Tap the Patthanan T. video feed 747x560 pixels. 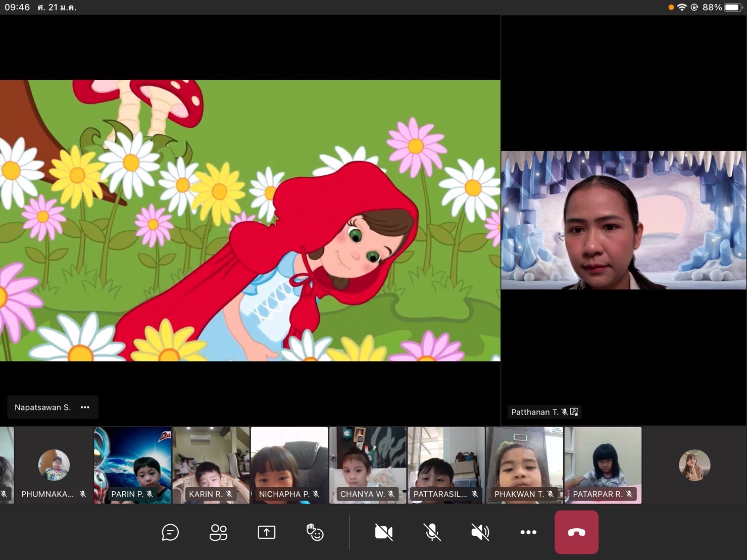click(x=623, y=220)
